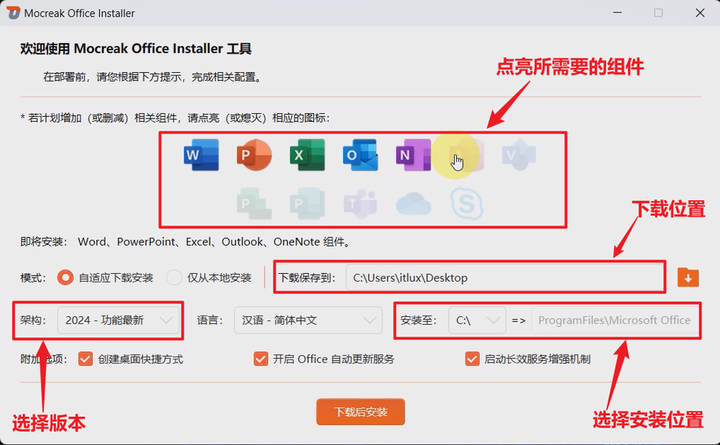Click the 即将安装 component summary text
The height and width of the screenshot is (445, 720).
[186, 242]
